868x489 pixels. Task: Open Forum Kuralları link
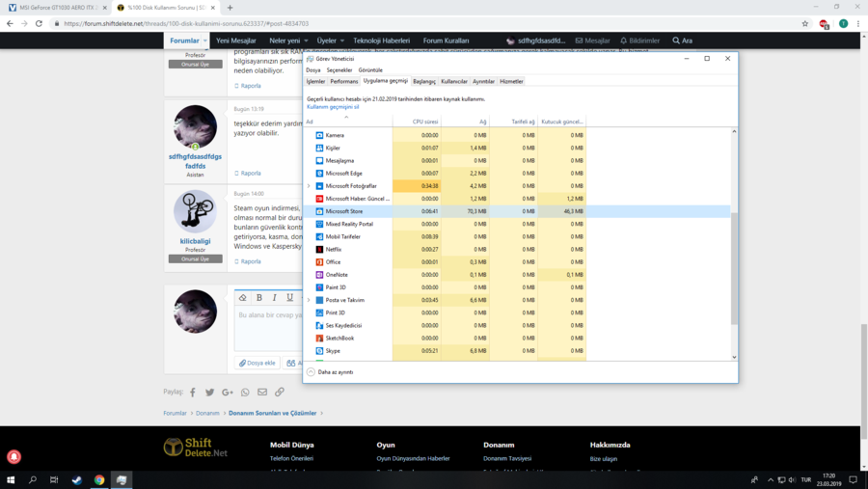click(x=446, y=41)
